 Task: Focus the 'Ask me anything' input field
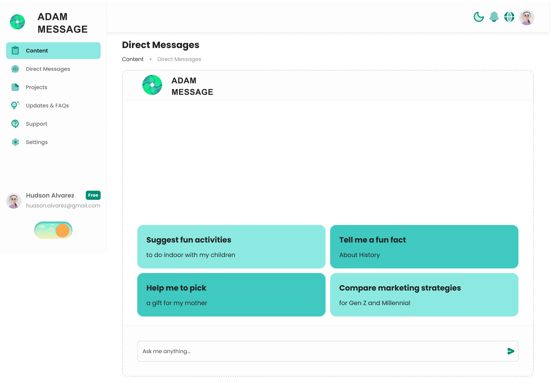[x=320, y=351]
